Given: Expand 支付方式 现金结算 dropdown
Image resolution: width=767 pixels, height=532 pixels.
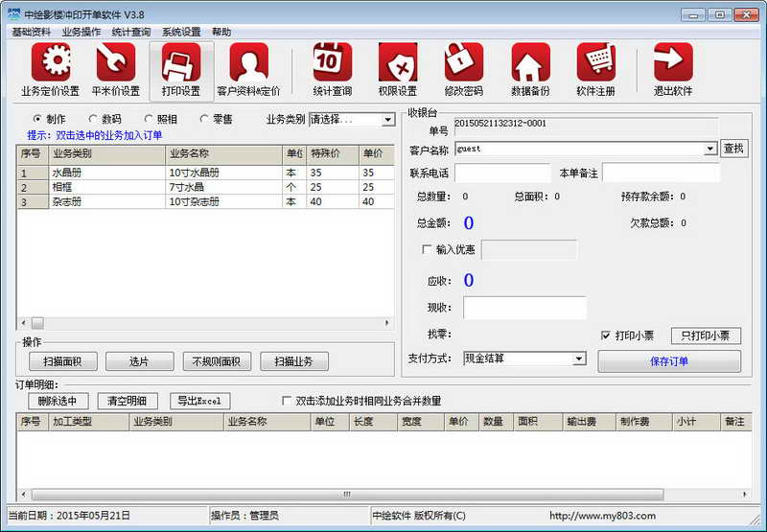Looking at the screenshot, I should pos(578,359).
